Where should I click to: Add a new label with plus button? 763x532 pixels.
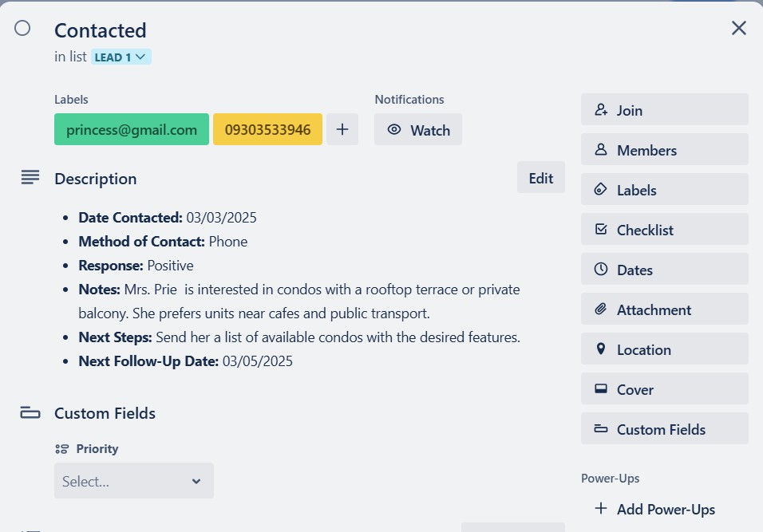point(342,129)
